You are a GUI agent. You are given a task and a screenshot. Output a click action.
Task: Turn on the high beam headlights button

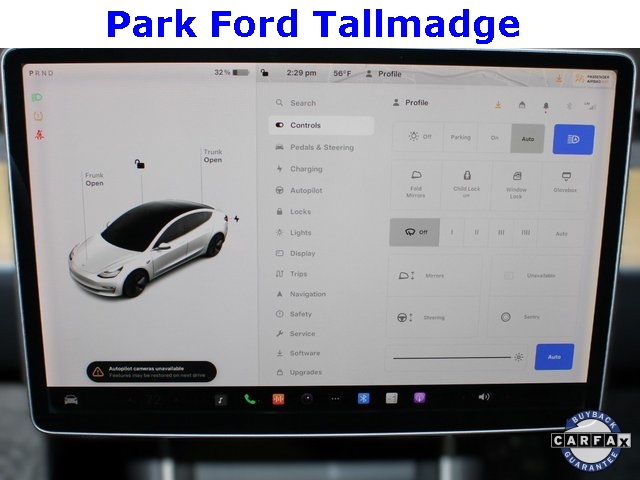click(x=573, y=139)
